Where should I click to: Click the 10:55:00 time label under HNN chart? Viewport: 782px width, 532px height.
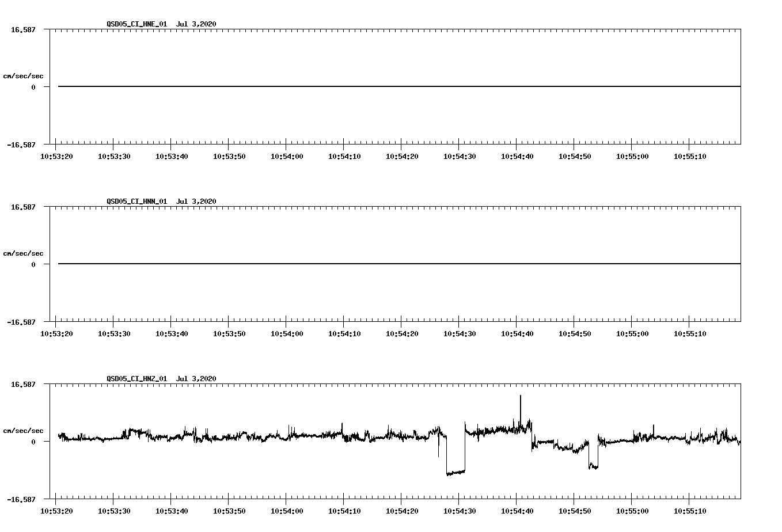[632, 333]
